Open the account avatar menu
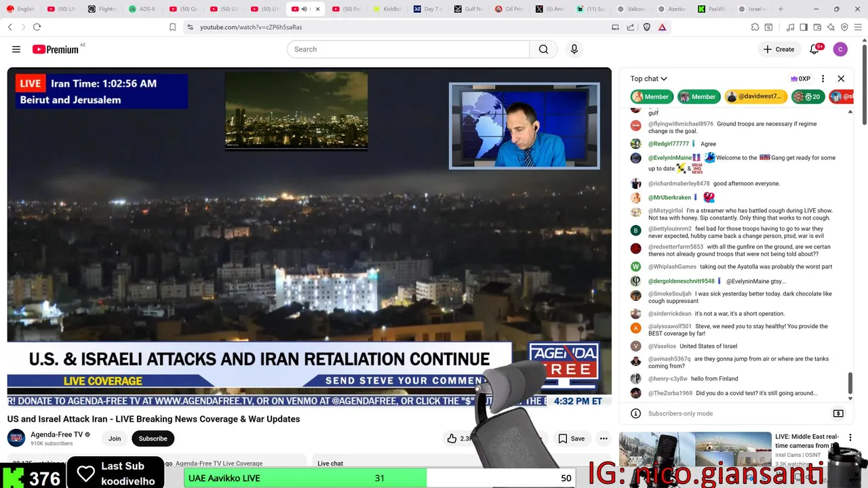868x488 pixels. 840,49
